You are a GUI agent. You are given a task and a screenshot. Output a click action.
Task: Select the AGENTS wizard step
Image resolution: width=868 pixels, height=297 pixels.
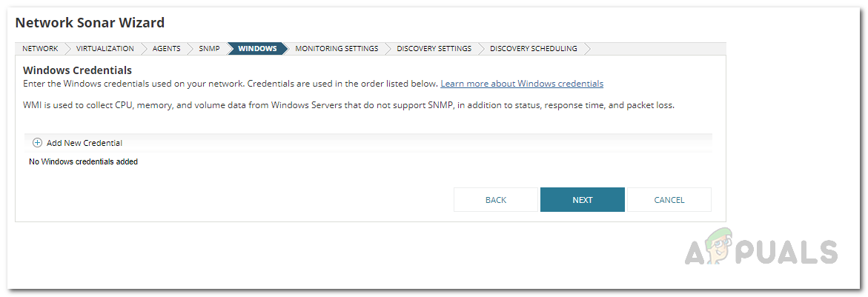point(166,49)
